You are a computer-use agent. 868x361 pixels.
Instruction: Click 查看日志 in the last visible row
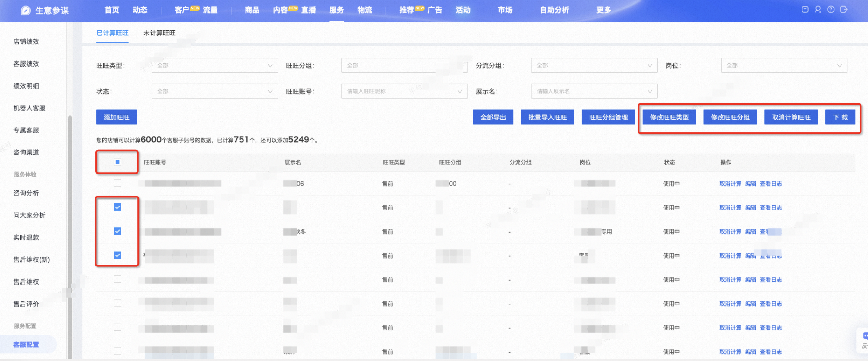point(771,352)
